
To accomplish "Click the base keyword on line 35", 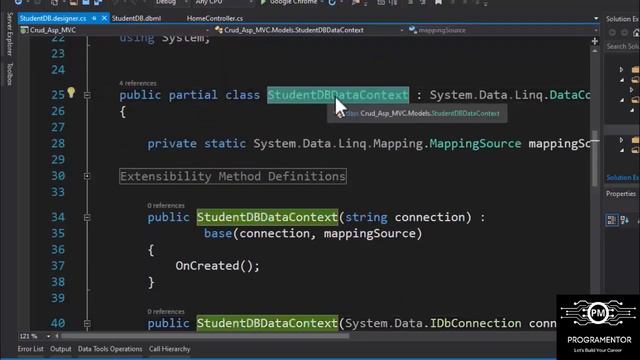I will pyautogui.click(x=218, y=233).
